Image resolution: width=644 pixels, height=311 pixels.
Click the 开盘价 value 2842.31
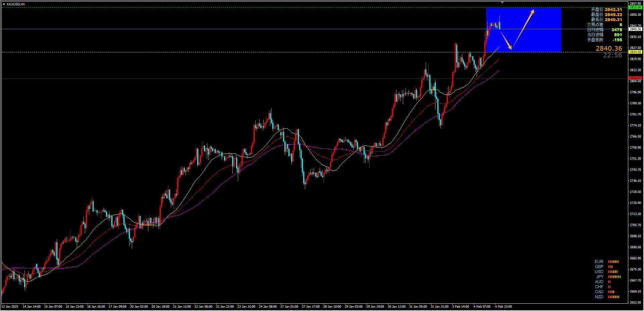[x=613, y=10]
